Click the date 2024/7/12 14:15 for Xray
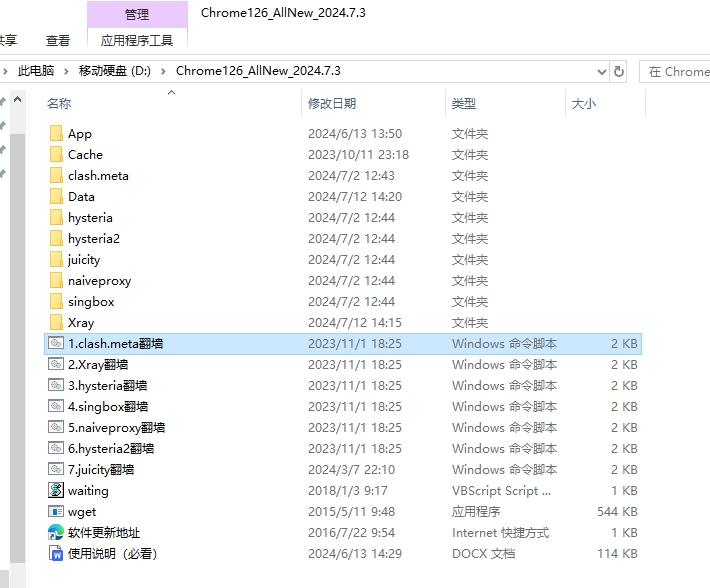Image resolution: width=710 pixels, height=588 pixels. [355, 323]
